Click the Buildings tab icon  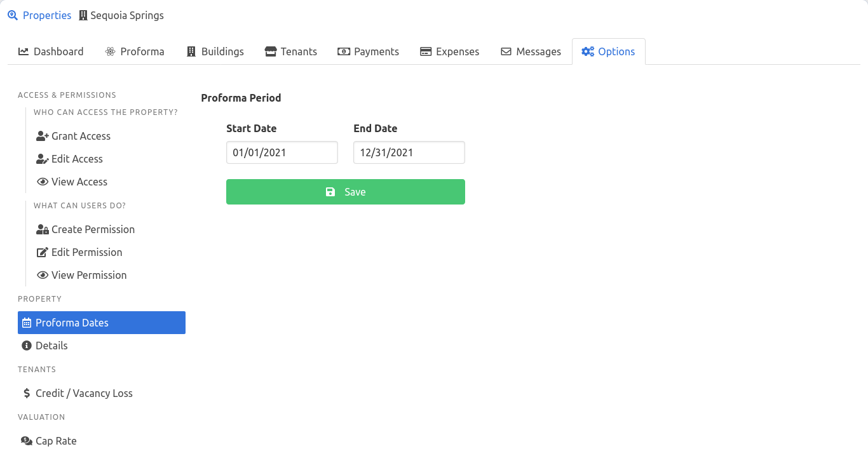tap(191, 51)
